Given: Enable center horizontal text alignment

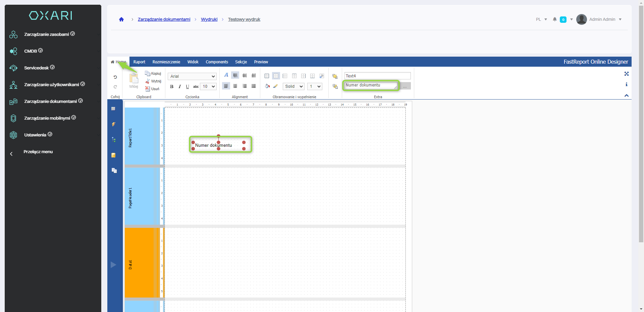Looking at the screenshot, I should pyautogui.click(x=235, y=86).
